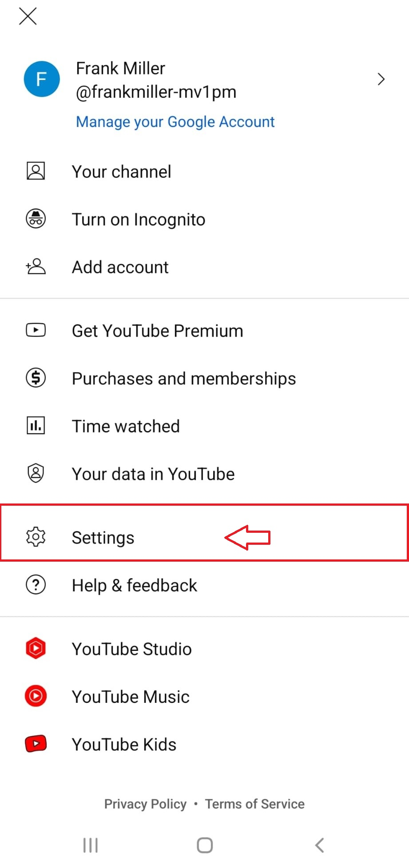Screen dimensions: 409x868
Task: Tap the Add account person-plus icon
Action: point(36,266)
